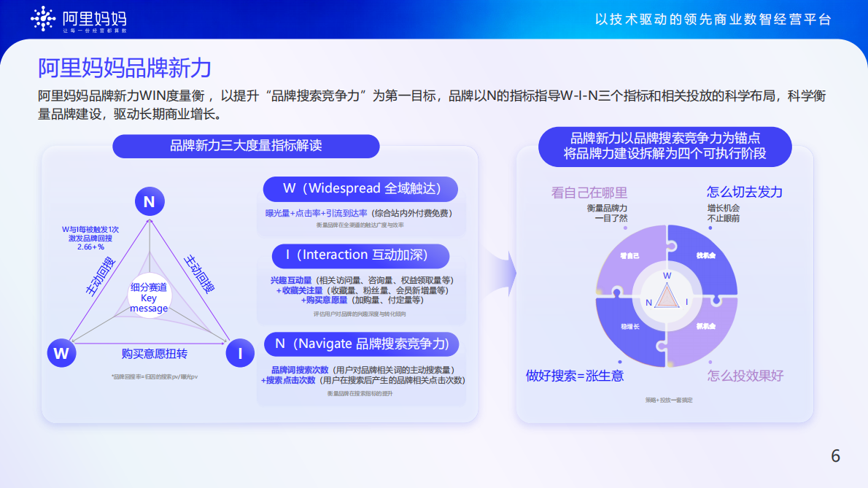Select the circular W node in the triangle

point(61,352)
